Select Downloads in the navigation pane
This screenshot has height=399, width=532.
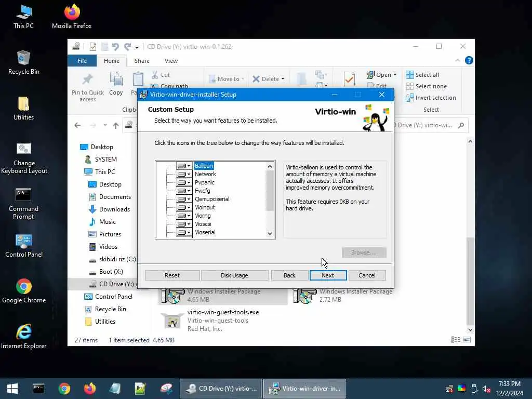109,209
